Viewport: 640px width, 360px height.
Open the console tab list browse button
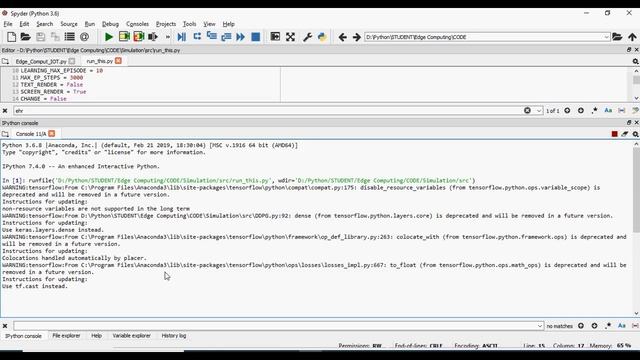click(x=5, y=134)
